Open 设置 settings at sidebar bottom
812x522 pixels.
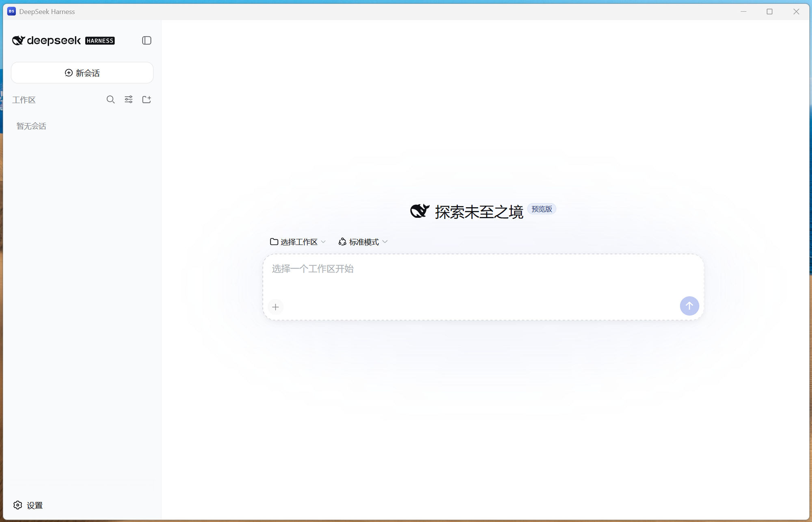pyautogui.click(x=28, y=505)
